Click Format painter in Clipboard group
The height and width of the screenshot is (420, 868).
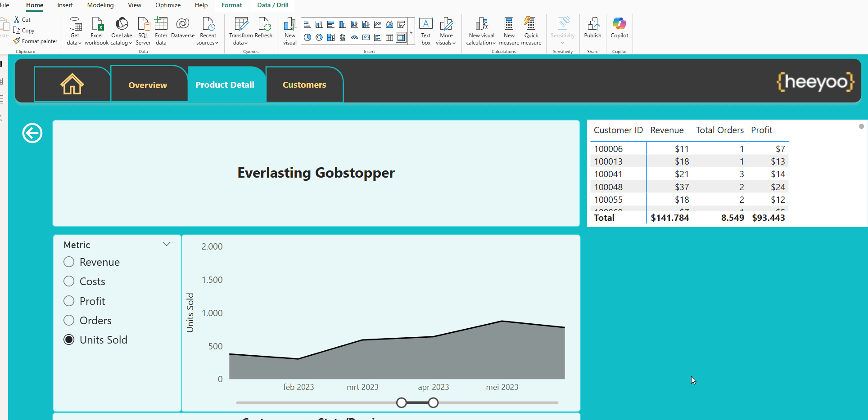click(36, 41)
